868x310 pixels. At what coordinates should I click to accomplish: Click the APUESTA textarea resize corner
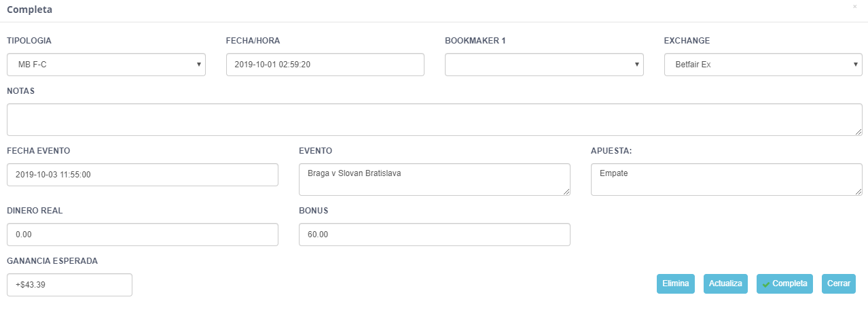[858, 192]
